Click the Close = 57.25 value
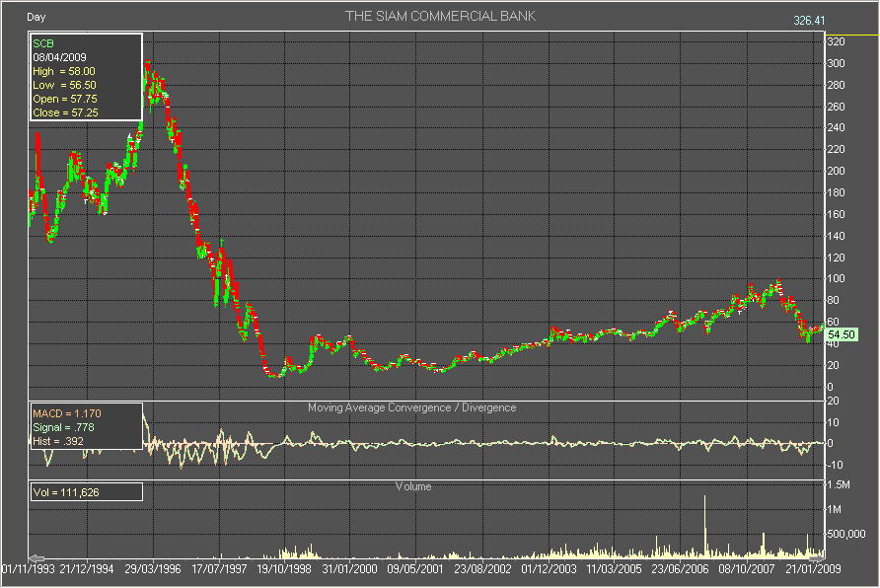This screenshot has width=880, height=588. pyautogui.click(x=66, y=112)
